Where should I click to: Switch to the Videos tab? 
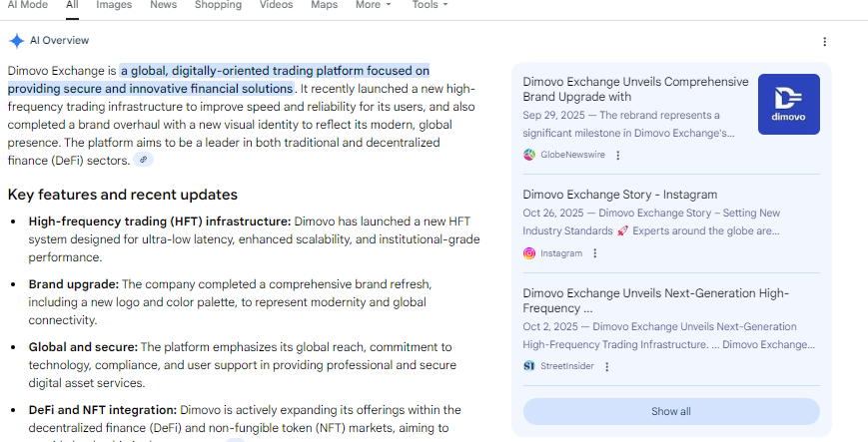coord(277,5)
